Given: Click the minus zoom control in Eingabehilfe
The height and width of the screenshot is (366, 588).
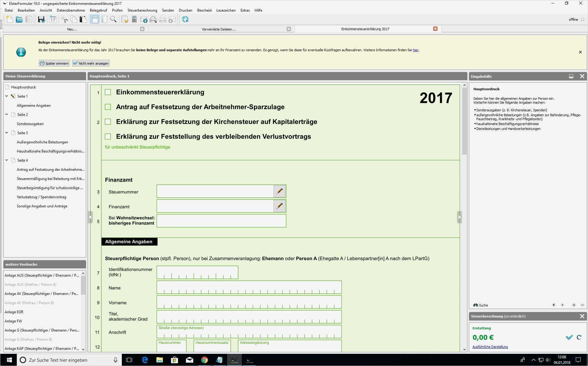Looking at the screenshot, I should tap(583, 305).
